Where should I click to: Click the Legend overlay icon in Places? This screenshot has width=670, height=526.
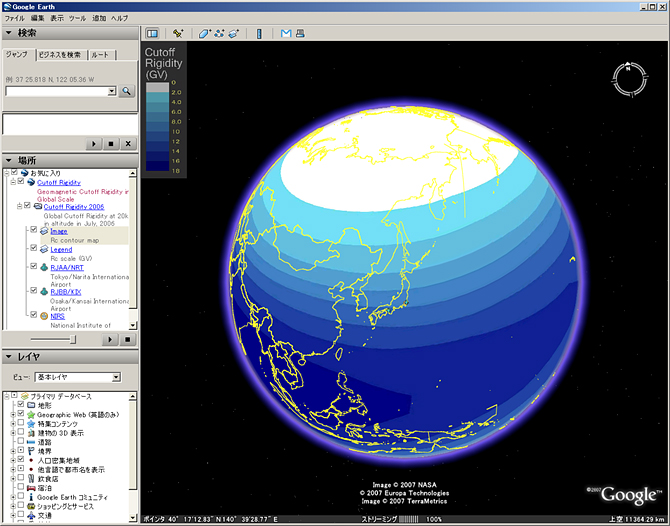tap(44, 249)
